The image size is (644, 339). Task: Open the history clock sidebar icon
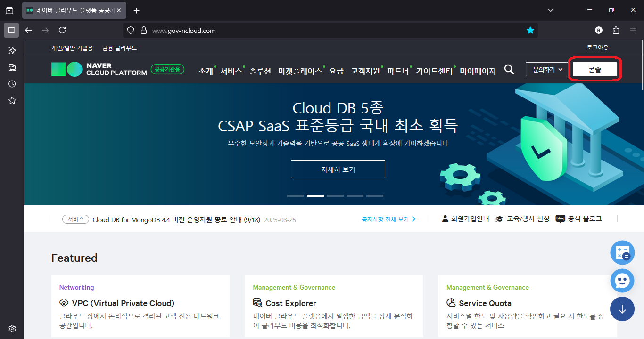tap(12, 84)
